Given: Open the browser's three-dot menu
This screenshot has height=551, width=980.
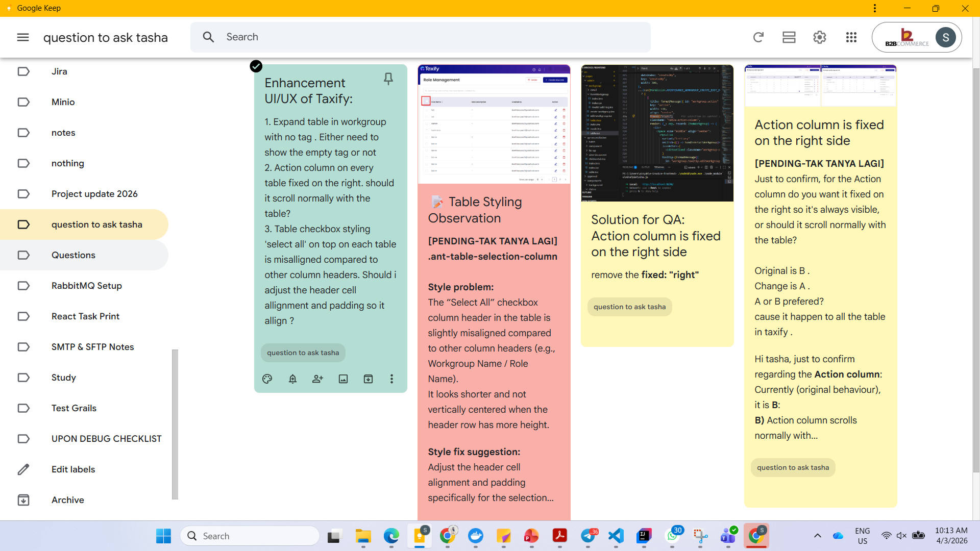Looking at the screenshot, I should 874,8.
